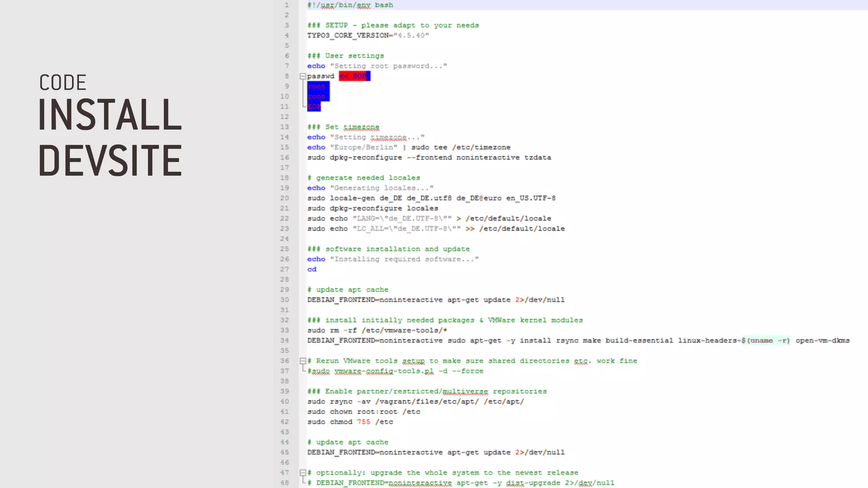
Task: Click the highlighted 'EOF' terminator on line 11
Action: [x=314, y=107]
